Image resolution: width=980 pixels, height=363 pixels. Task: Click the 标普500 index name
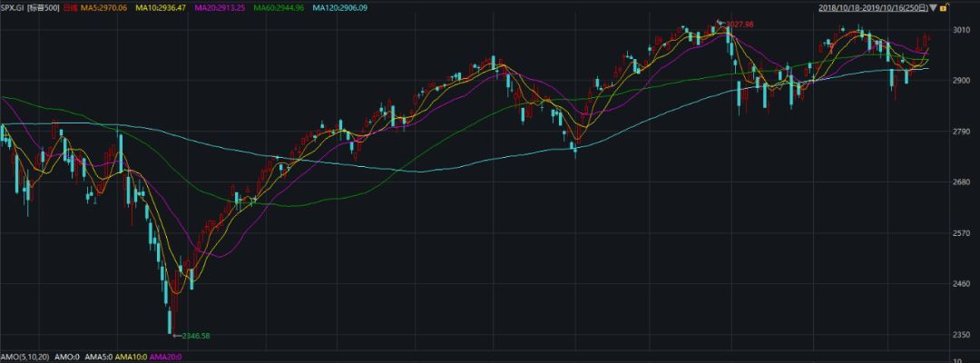[44, 8]
